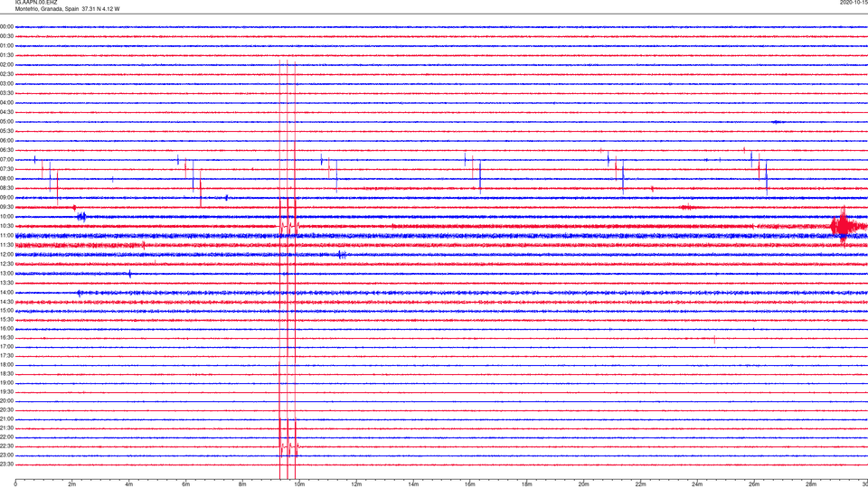Click the '23:00' time label
Viewport: 868px width, 488px height.
(6, 455)
